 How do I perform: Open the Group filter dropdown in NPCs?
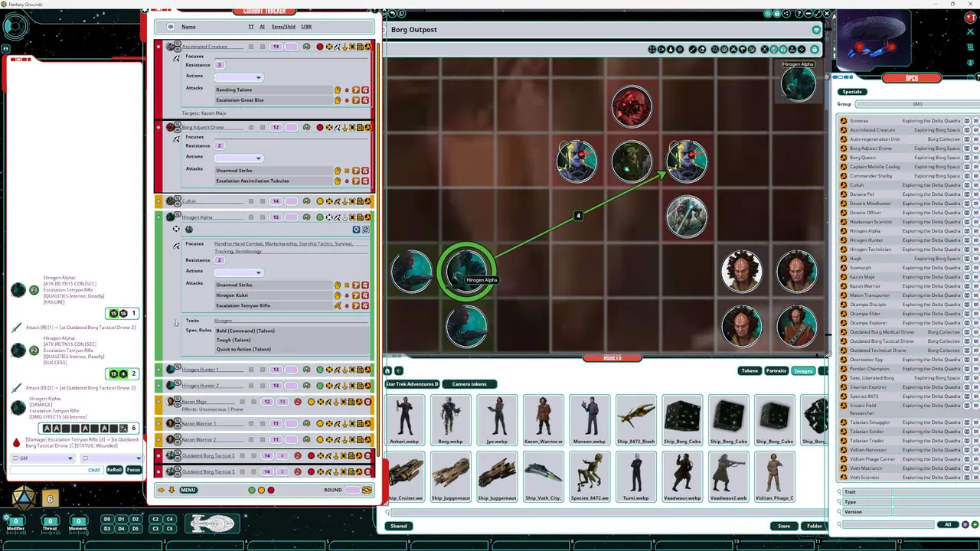[917, 104]
